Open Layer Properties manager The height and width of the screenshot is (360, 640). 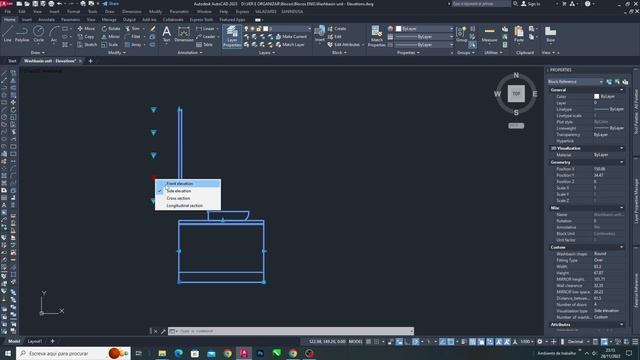(x=232, y=37)
